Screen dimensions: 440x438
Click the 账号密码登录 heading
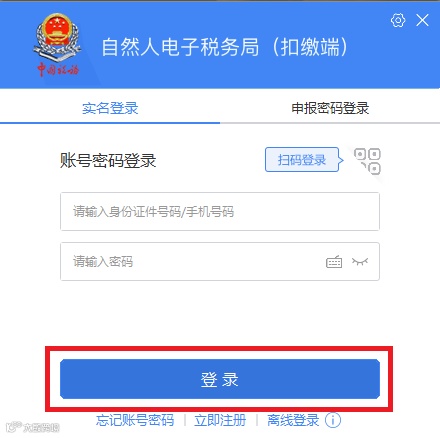click(x=108, y=160)
